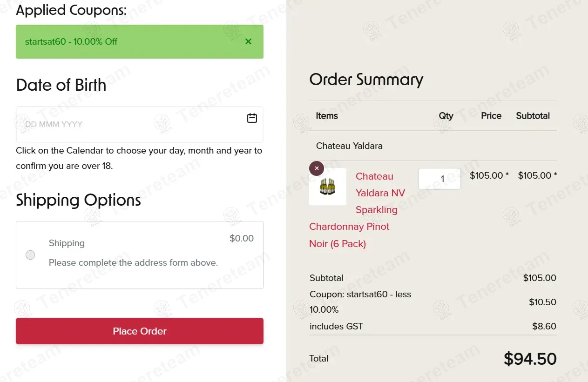Click the $94.50 order total amount
Screen dimensions: 588x382
coord(530,359)
